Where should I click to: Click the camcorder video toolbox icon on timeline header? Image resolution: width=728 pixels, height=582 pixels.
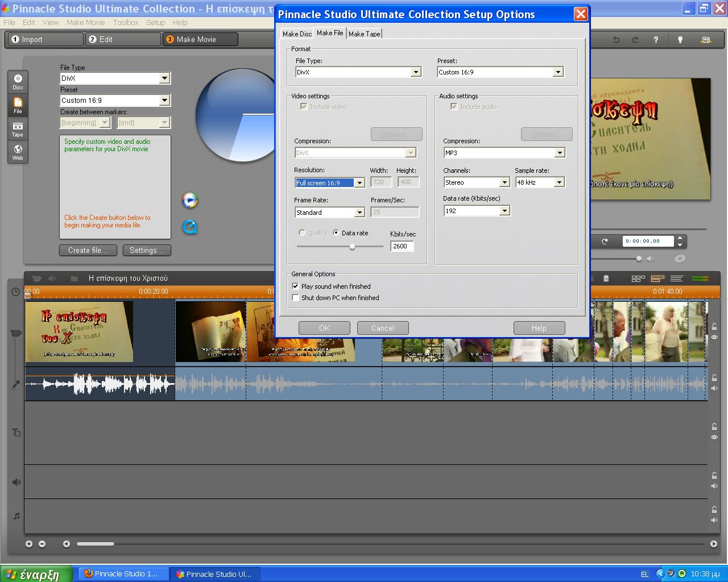[37, 278]
